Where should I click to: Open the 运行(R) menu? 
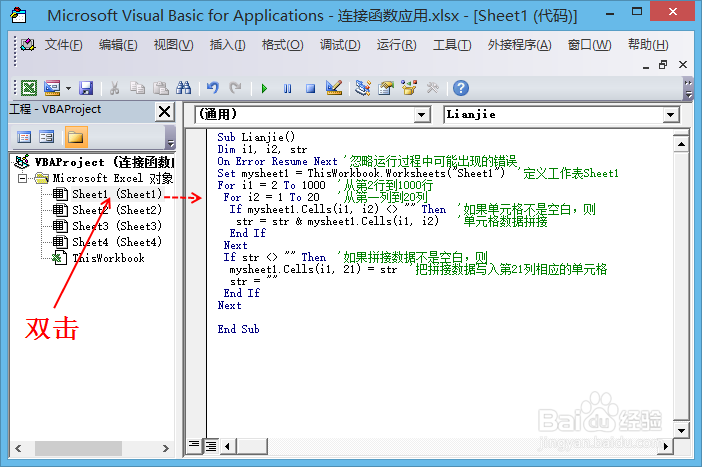(396, 45)
